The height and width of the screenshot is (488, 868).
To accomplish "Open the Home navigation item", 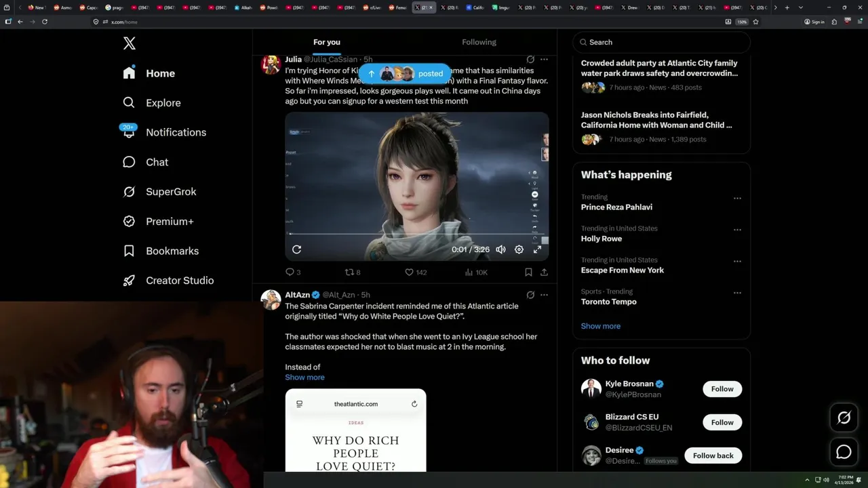I will (150, 73).
